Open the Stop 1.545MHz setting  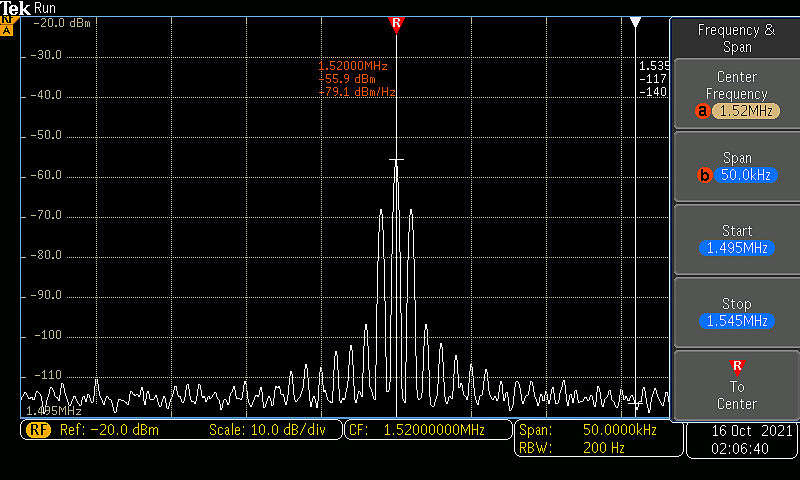click(x=736, y=313)
